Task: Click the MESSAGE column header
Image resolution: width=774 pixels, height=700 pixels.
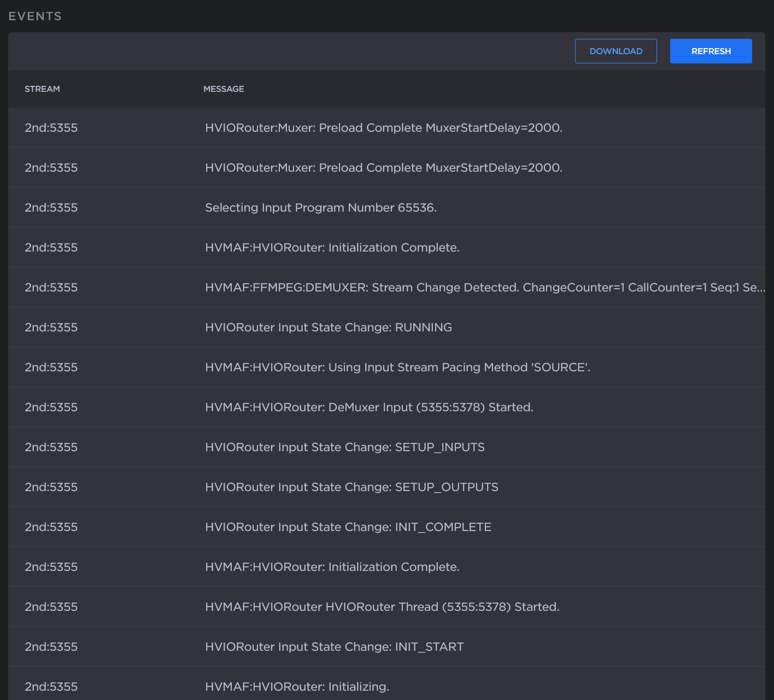Action: 224,89
